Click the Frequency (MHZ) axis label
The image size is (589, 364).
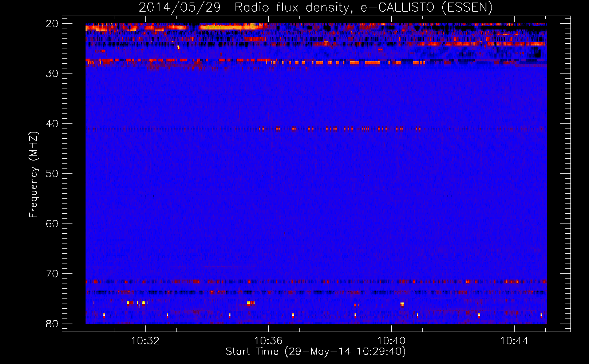33,175
